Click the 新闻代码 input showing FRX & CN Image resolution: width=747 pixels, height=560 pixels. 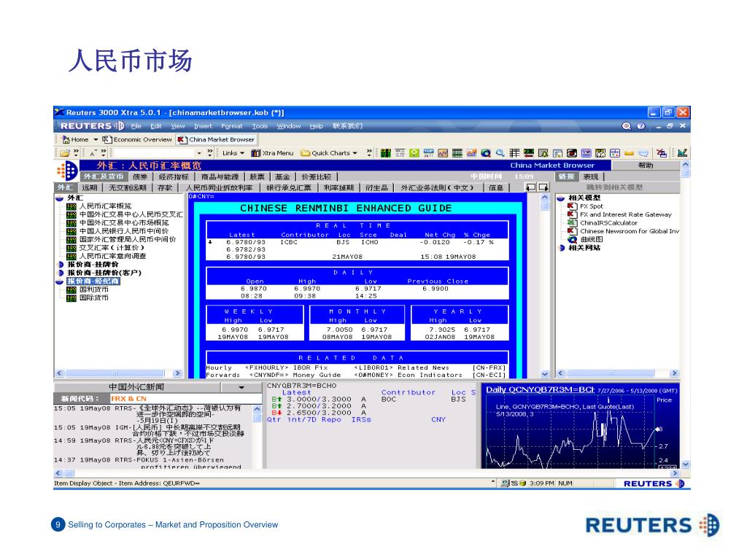point(186,399)
